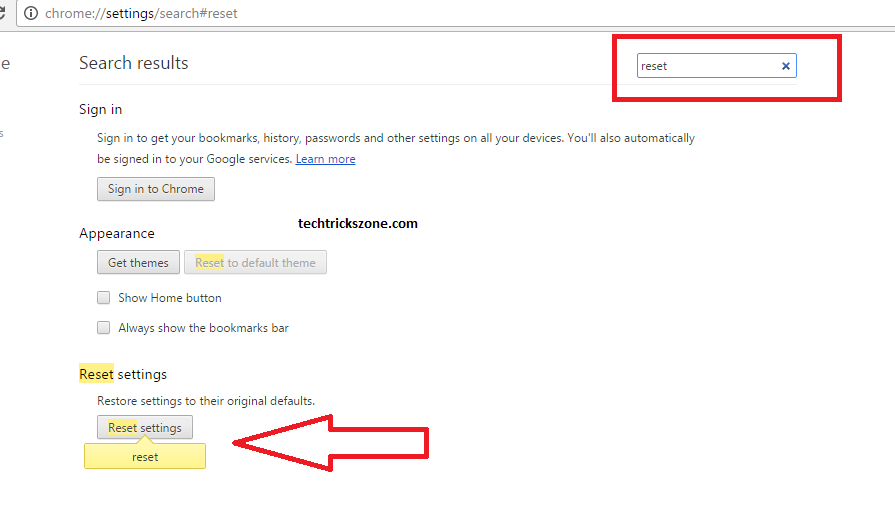Click 'Restore settings to their original defaults' text

click(206, 401)
